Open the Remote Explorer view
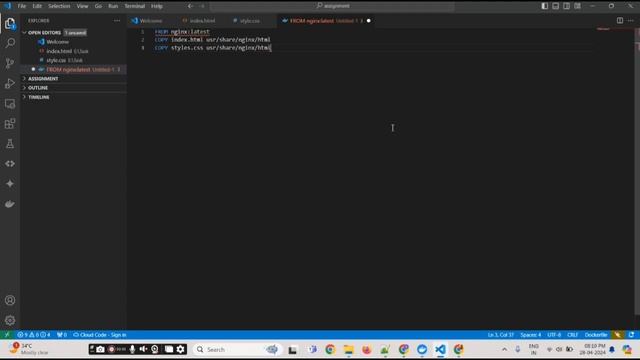This screenshot has width=640, height=360. (10, 104)
